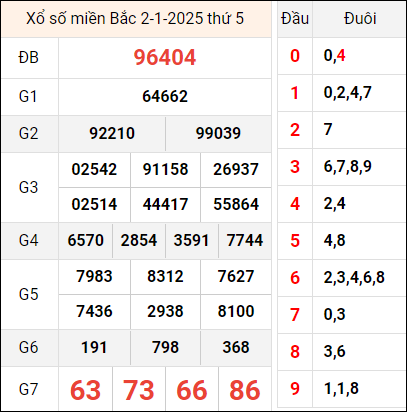Select the G4 number 6570
The height and width of the screenshot is (412, 407).
click(86, 240)
